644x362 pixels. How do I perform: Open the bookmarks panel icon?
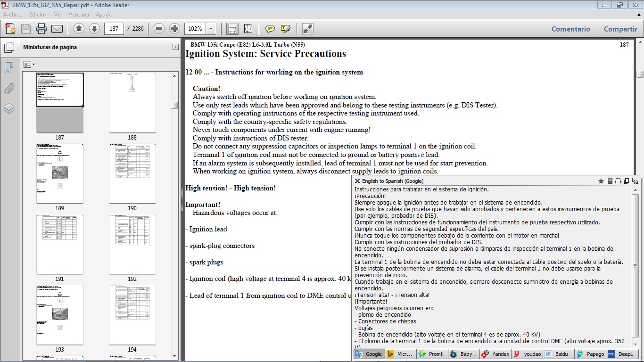click(x=8, y=68)
